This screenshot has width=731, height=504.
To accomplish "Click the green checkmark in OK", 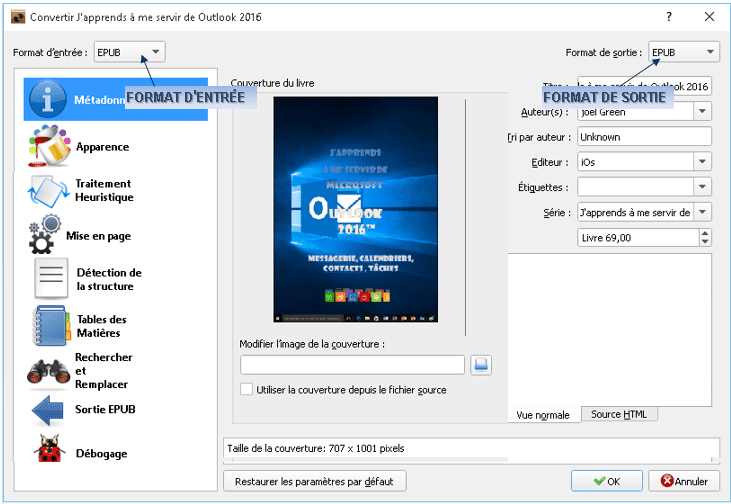I will (x=599, y=481).
